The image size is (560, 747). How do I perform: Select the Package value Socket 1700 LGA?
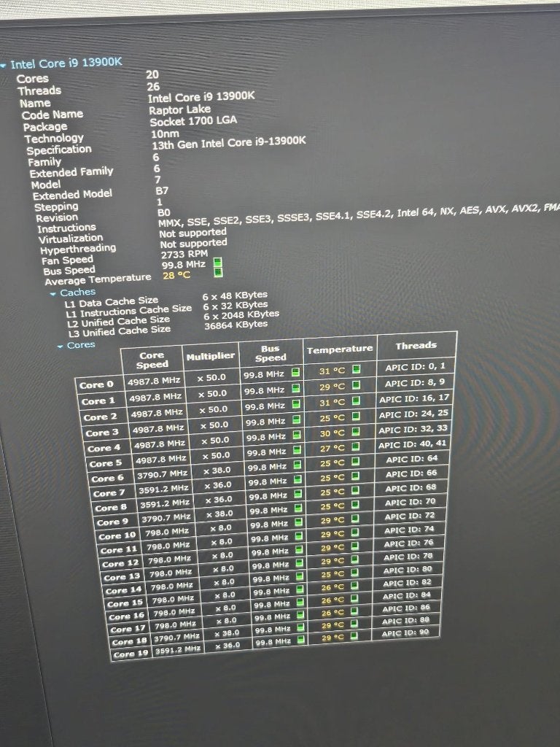(193, 120)
